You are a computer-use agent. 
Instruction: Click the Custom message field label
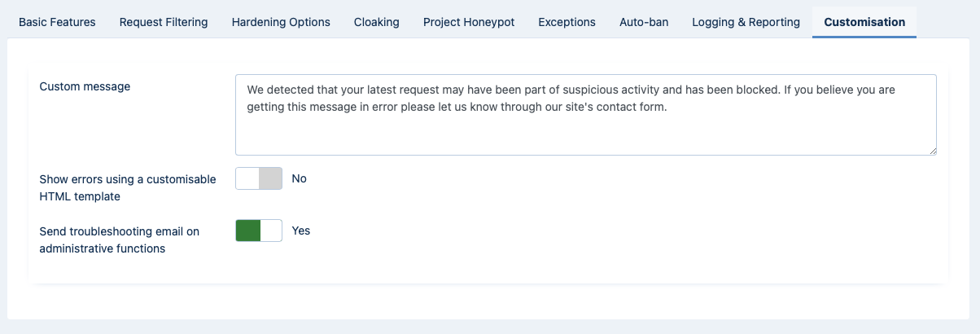pyautogui.click(x=85, y=86)
